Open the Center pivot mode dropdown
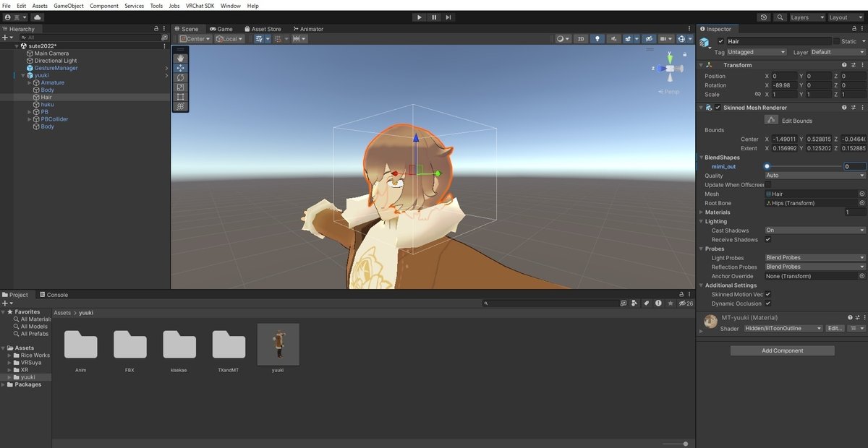The image size is (868, 448). pos(195,39)
